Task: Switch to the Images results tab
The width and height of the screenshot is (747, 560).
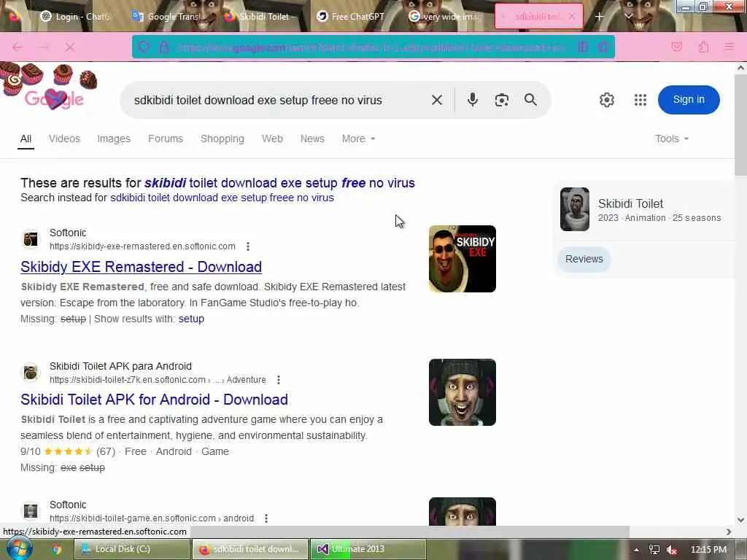Action: pos(114,139)
